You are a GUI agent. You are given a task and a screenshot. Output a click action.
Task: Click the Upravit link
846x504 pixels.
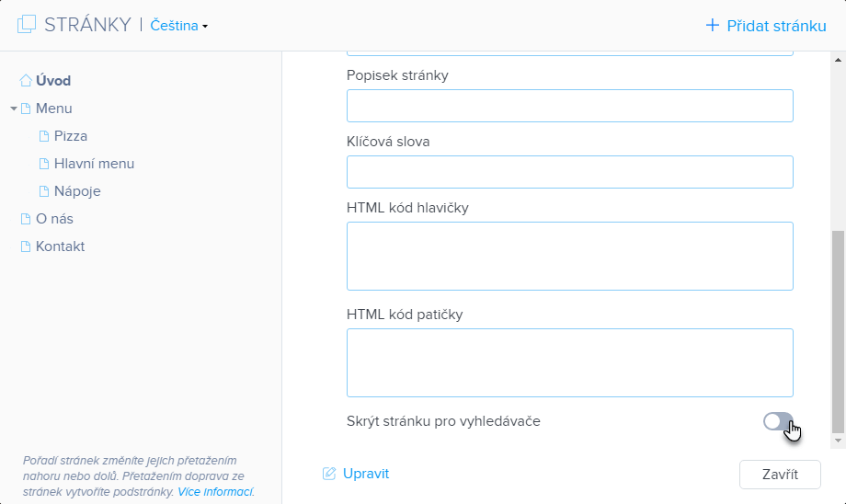point(365,474)
